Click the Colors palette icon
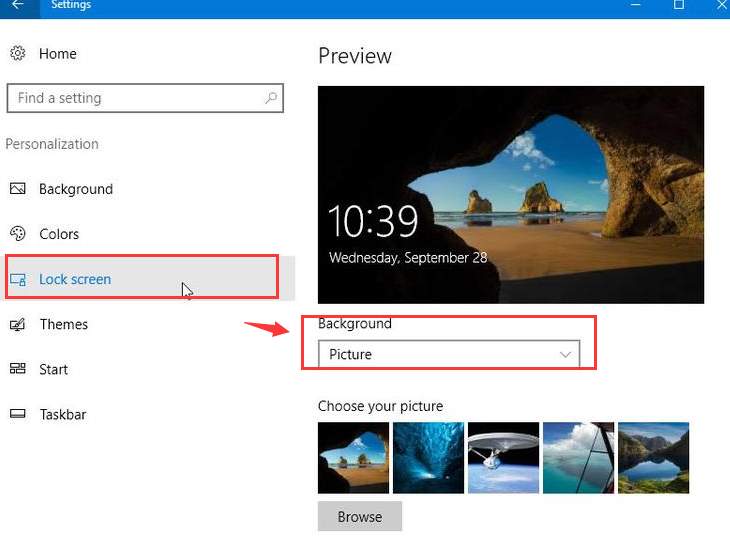The width and height of the screenshot is (730, 544). pos(17,234)
